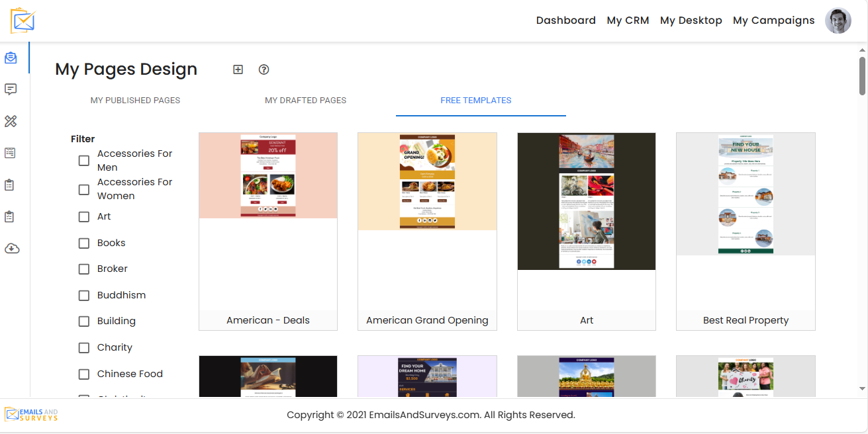868x434 pixels.
Task: Check the Art filter checkbox
Action: click(84, 217)
